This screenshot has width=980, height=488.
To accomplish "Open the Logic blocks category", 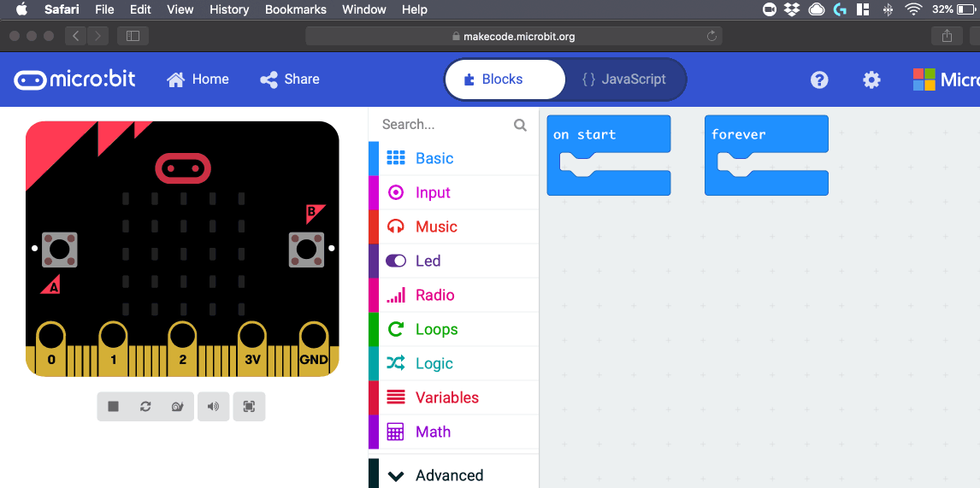I will tap(454, 363).
